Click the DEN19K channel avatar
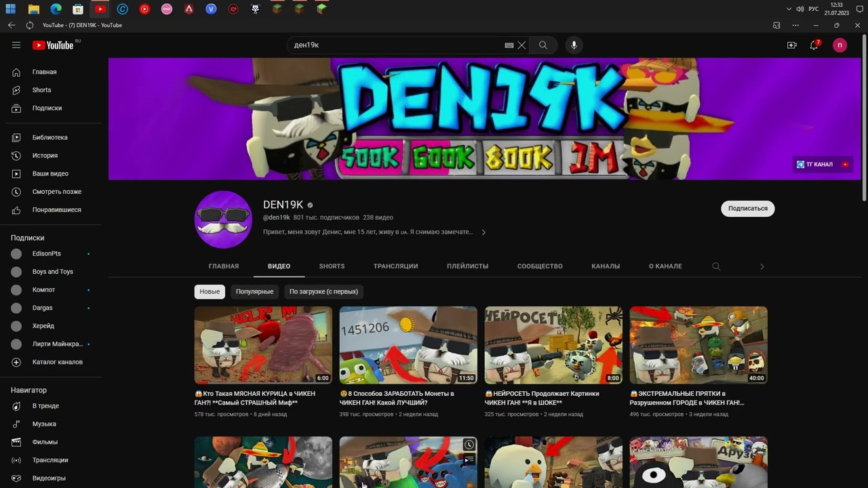This screenshot has width=868, height=488. [223, 220]
